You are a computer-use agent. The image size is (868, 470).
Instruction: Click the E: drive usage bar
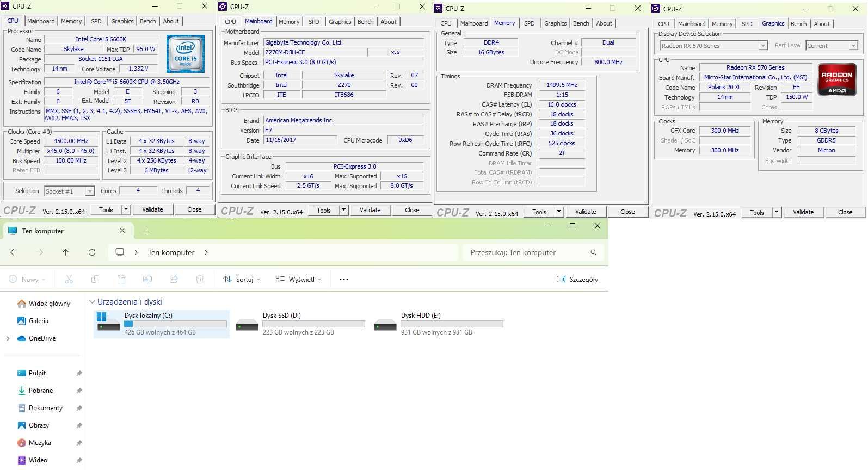point(452,324)
